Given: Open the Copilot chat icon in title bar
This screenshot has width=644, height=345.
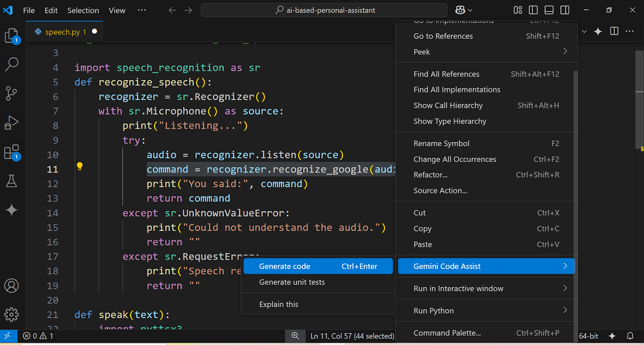Looking at the screenshot, I should point(460,11).
